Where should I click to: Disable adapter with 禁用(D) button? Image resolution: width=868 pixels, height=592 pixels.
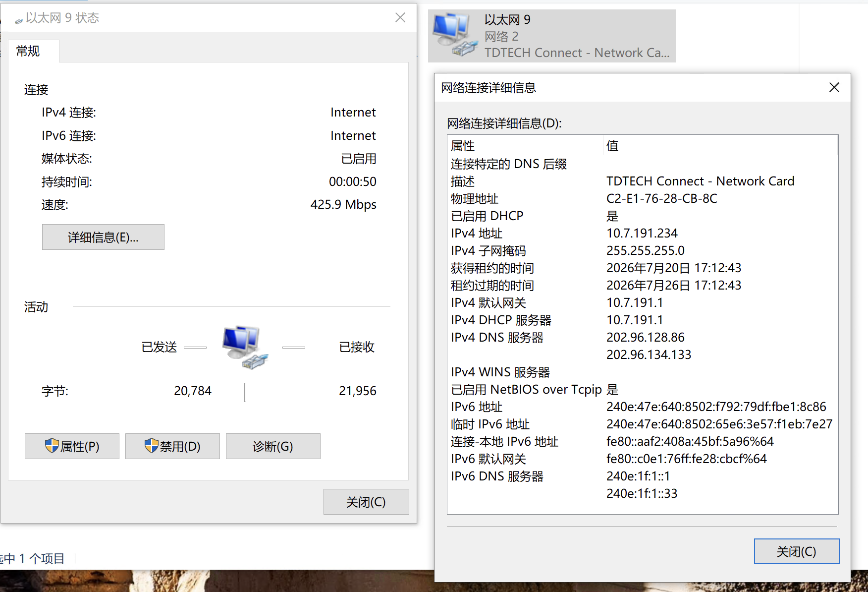click(x=172, y=446)
